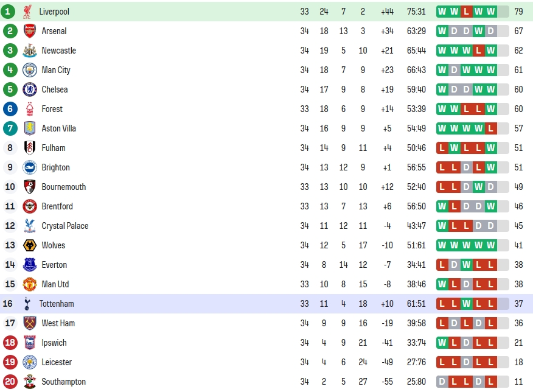
Task: Click Liverpool's red L form badge
Action: tap(466, 12)
